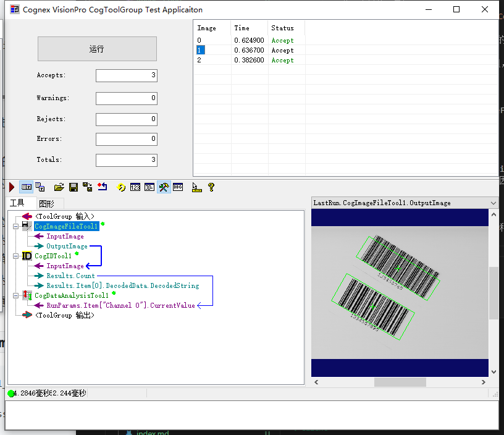Click the image display scroll-right arrow
Screen dimensions: 504x435
click(x=484, y=382)
